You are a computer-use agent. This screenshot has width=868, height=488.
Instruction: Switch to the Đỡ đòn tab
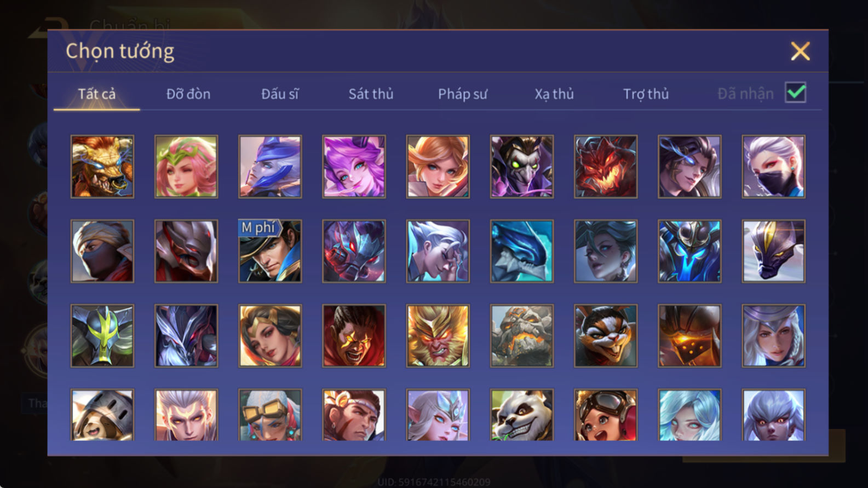(x=188, y=94)
